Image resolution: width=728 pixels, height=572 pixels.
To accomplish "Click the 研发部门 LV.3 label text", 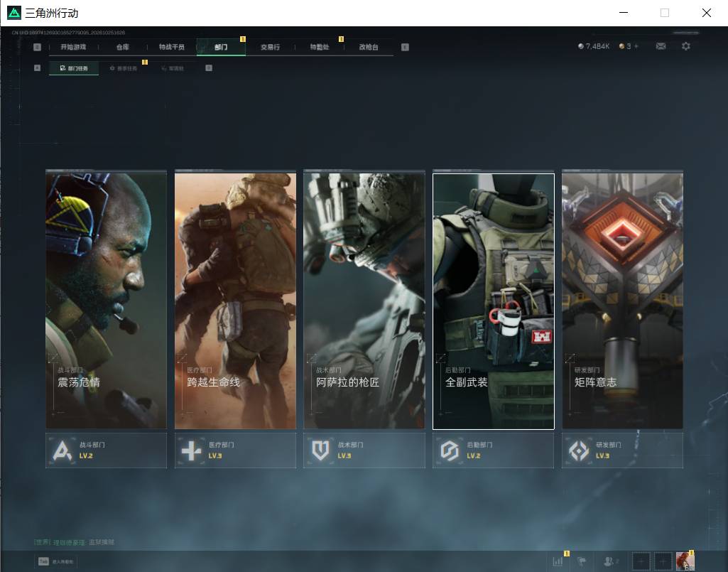I will tap(609, 450).
